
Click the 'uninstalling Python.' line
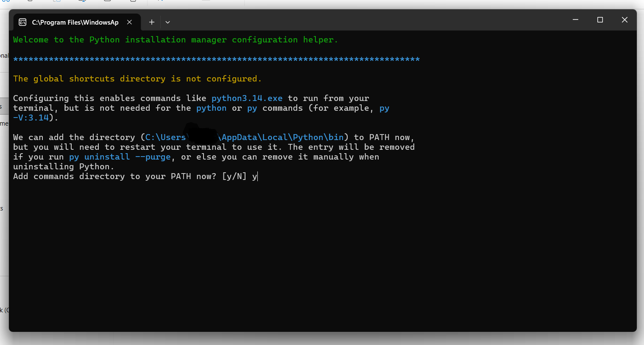tap(64, 167)
